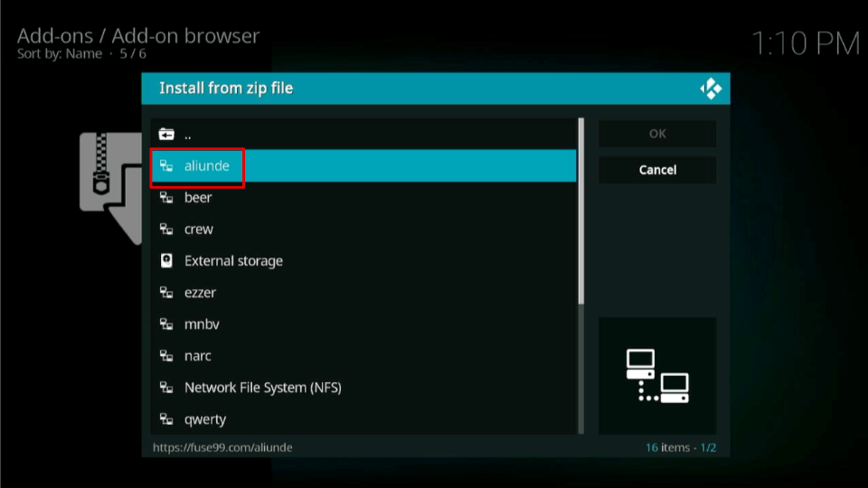
Task: Go up to parent directory ".."
Action: (x=363, y=134)
